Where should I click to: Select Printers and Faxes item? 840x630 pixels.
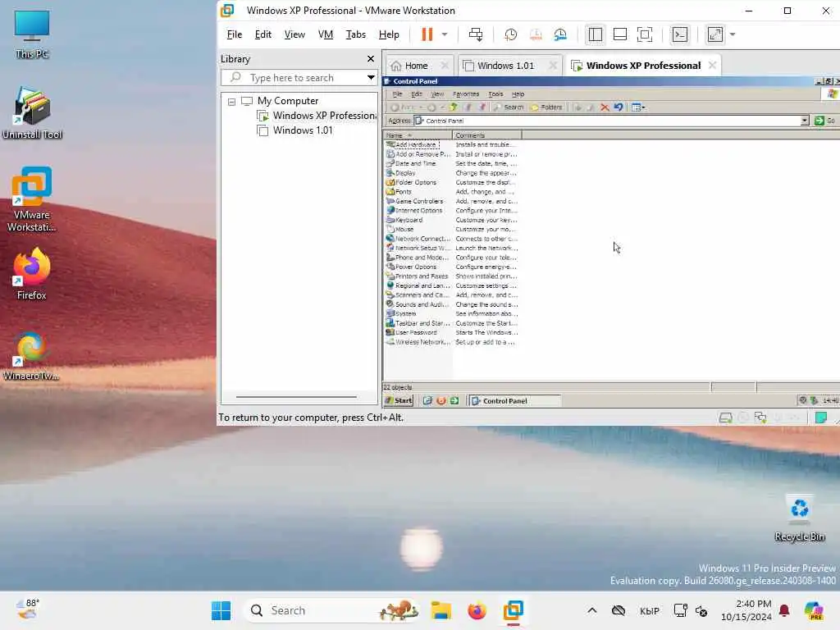point(417,276)
